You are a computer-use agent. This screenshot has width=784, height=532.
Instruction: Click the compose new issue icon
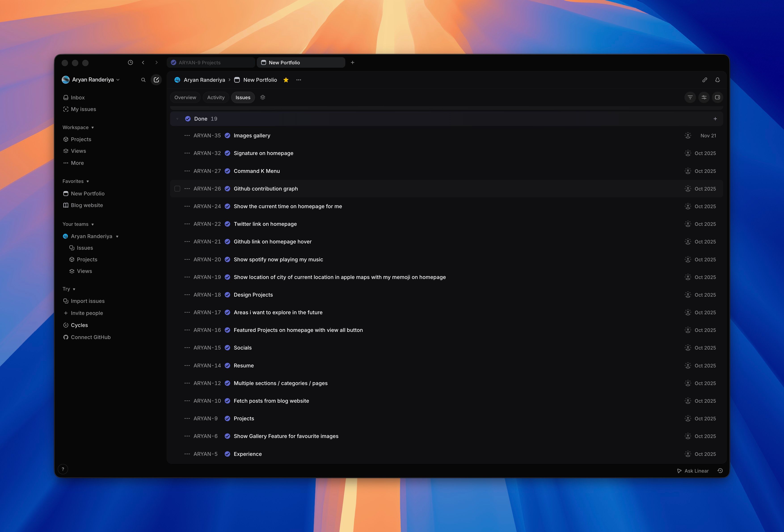[156, 80]
